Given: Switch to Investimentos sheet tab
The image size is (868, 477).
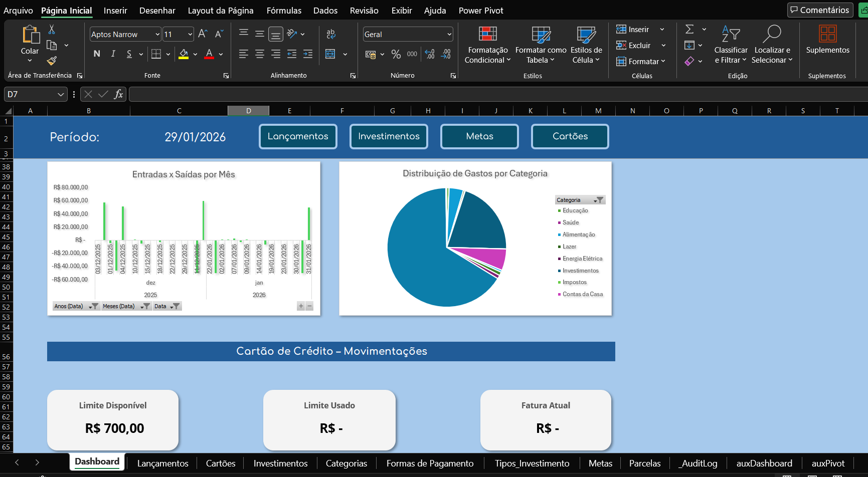Looking at the screenshot, I should coord(280,463).
